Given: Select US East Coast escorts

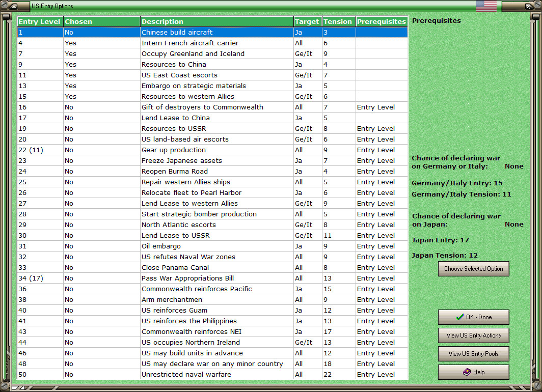Looking at the screenshot, I should pyautogui.click(x=212, y=75).
